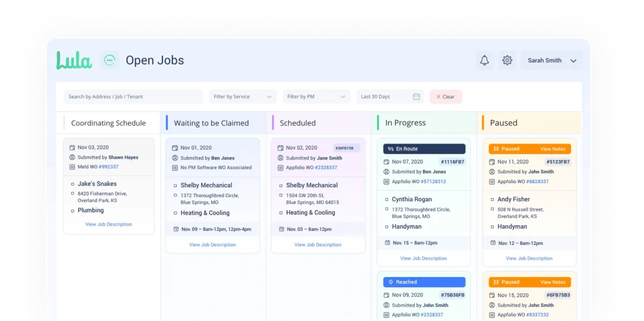The image size is (644, 321).
Task: Select Andy Fisher tenant name
Action: coord(514,199)
